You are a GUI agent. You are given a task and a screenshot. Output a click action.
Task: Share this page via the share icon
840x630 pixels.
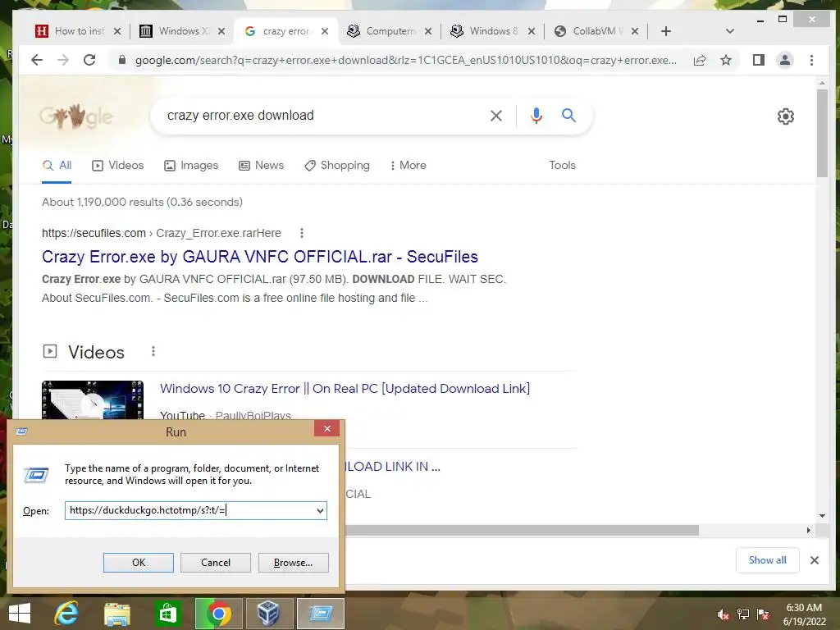click(700, 60)
